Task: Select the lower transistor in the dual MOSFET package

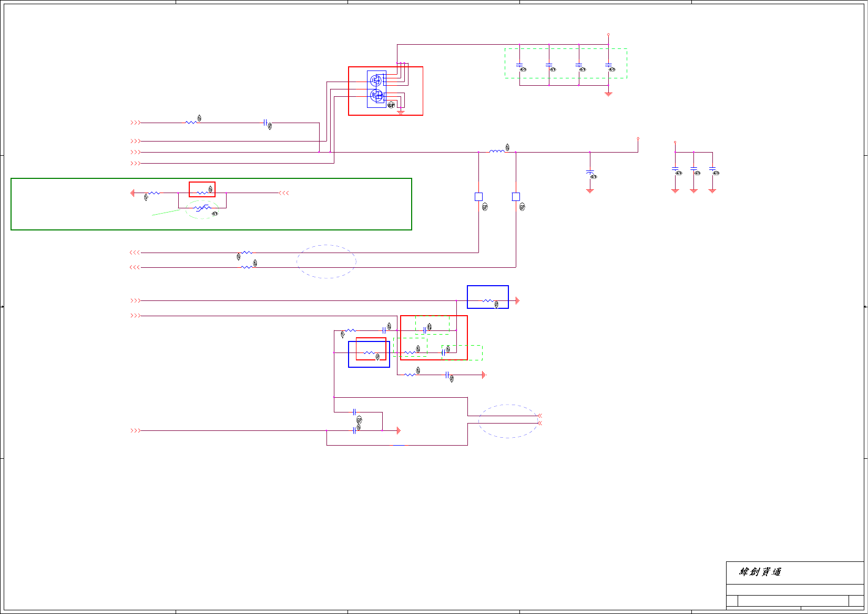Action: pyautogui.click(x=376, y=95)
